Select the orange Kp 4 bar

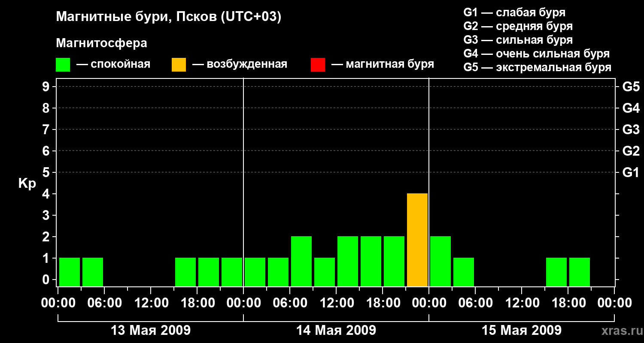tap(417, 240)
